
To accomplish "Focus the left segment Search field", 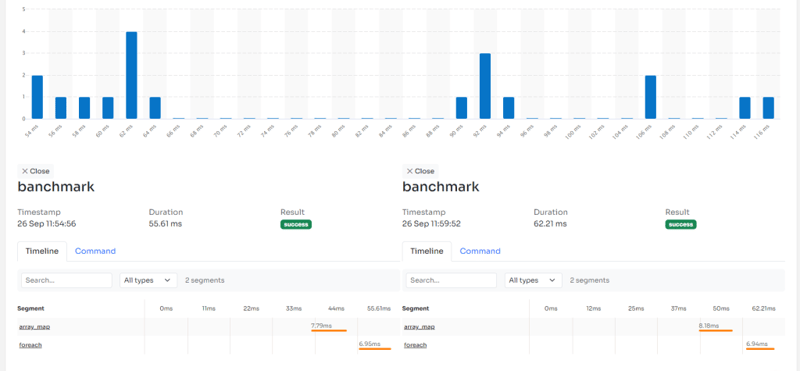I will (66, 280).
